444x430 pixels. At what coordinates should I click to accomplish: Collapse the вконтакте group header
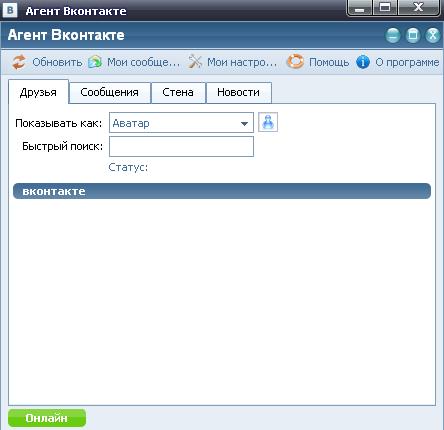coord(222,191)
